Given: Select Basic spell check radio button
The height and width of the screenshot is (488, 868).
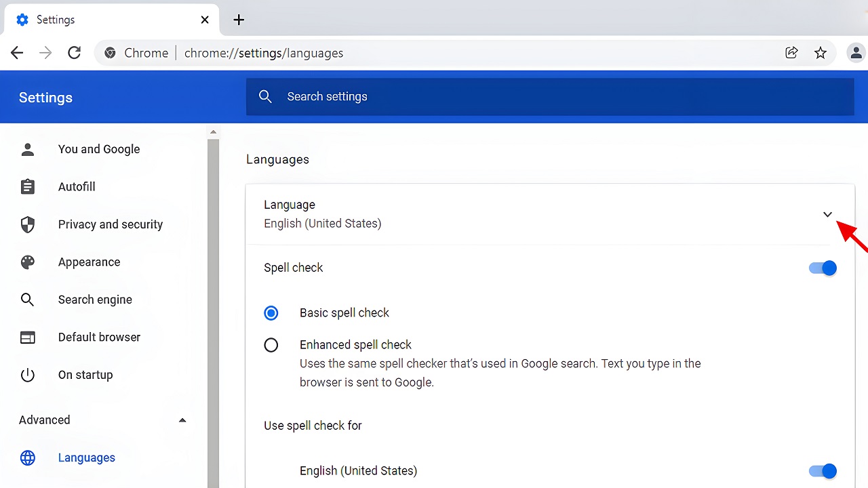Looking at the screenshot, I should click(271, 313).
